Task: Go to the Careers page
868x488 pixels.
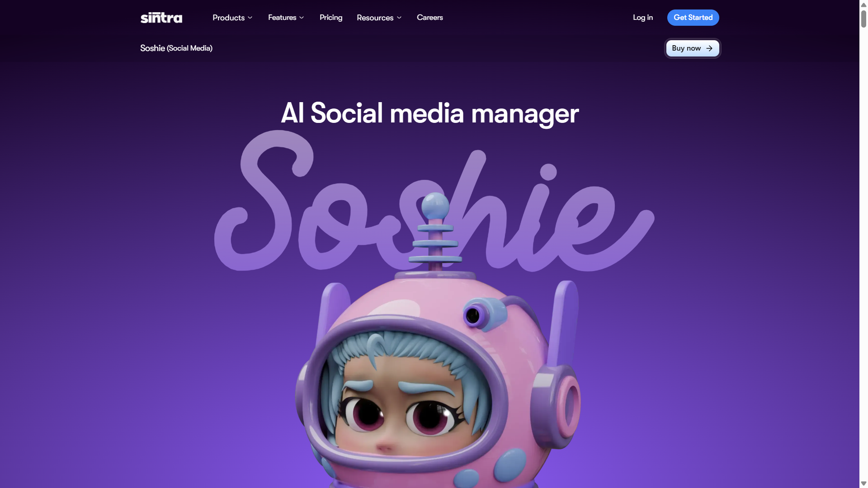Action: point(429,18)
